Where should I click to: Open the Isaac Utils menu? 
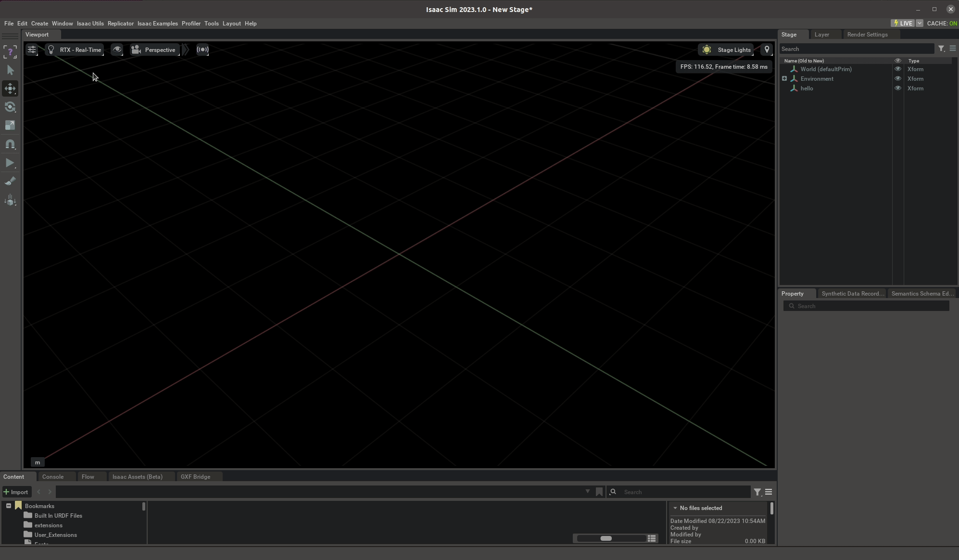tap(90, 23)
